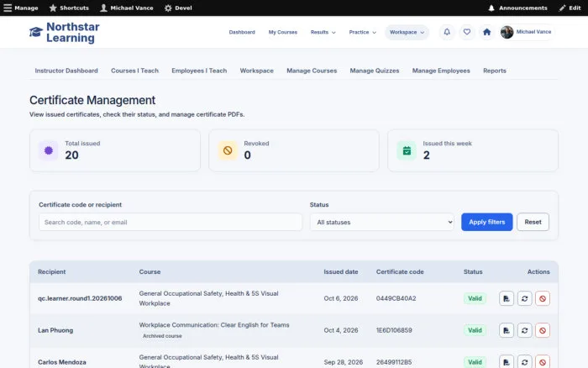Switch to Manage Quizzes tab
The height and width of the screenshot is (368, 588).
(375, 71)
